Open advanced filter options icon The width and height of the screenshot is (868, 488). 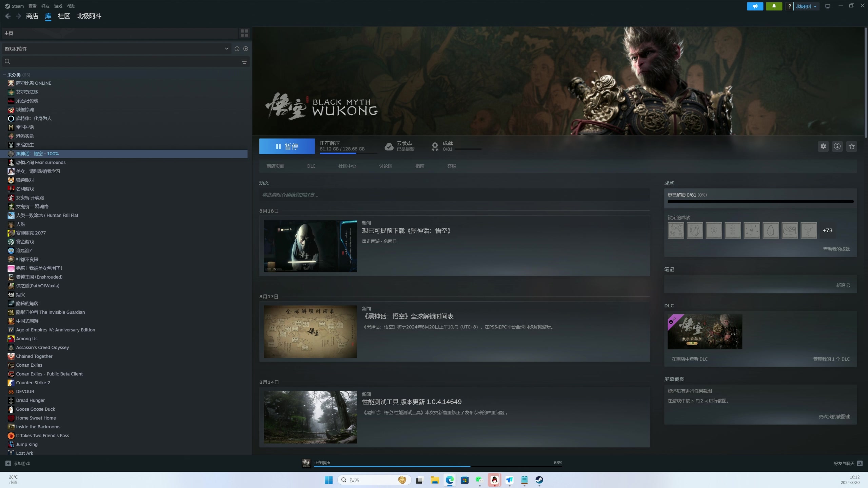(244, 62)
